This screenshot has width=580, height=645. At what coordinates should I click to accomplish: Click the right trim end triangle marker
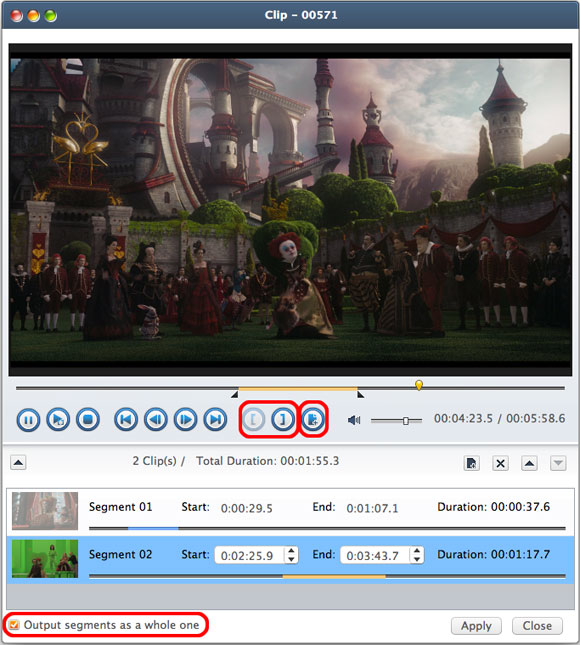click(x=360, y=395)
